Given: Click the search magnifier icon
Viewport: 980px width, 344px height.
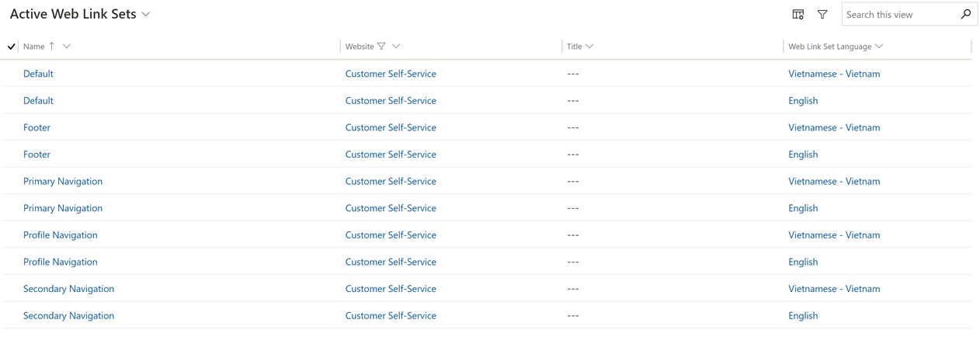Looking at the screenshot, I should pyautogui.click(x=965, y=14).
